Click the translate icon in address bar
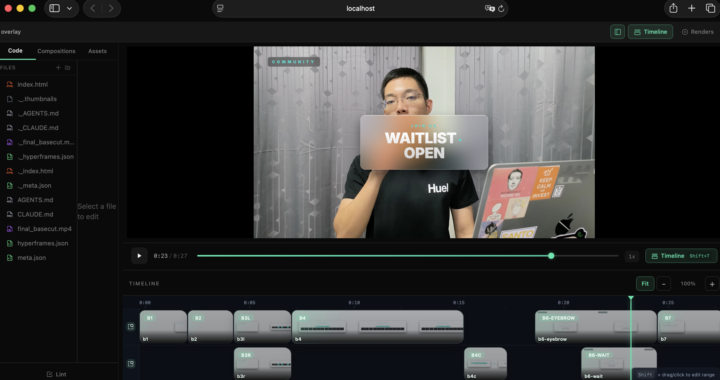Screen dimensions: 720x380 489,8
